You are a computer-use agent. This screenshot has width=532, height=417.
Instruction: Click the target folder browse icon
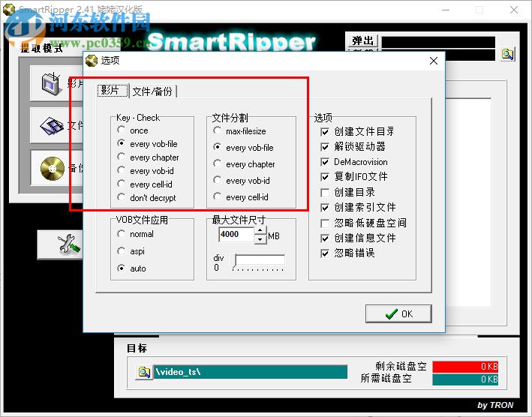coord(144,372)
